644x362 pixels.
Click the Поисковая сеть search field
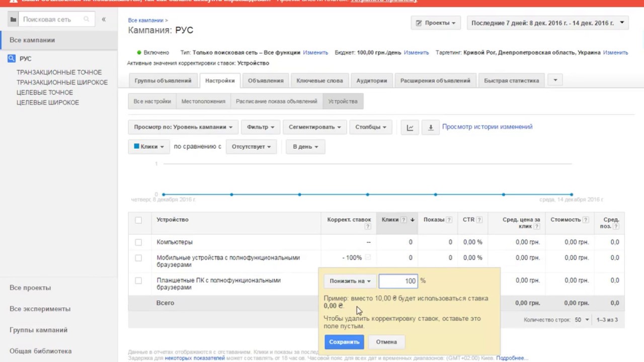[x=52, y=20]
